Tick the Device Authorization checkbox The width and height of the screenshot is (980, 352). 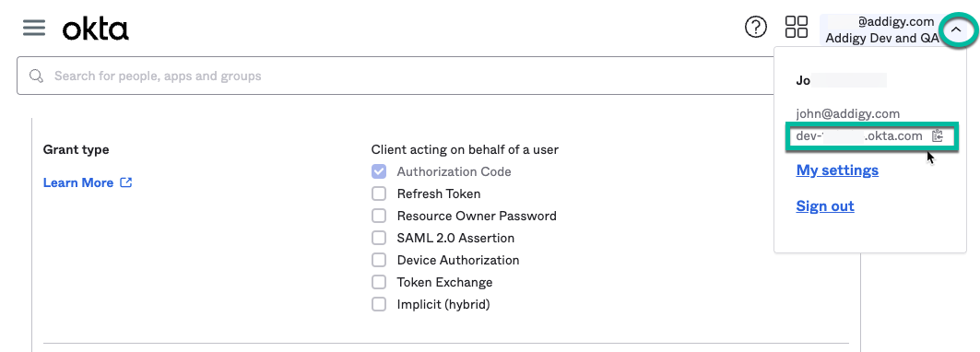pos(379,260)
